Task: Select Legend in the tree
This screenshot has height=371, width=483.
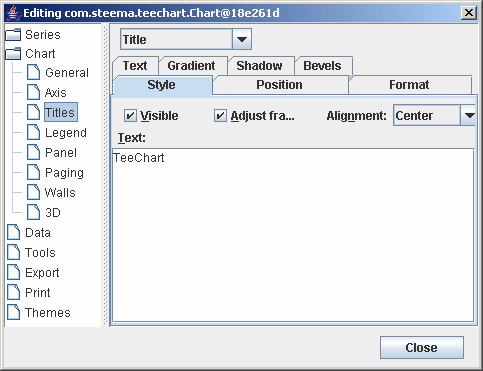Action: point(66,133)
